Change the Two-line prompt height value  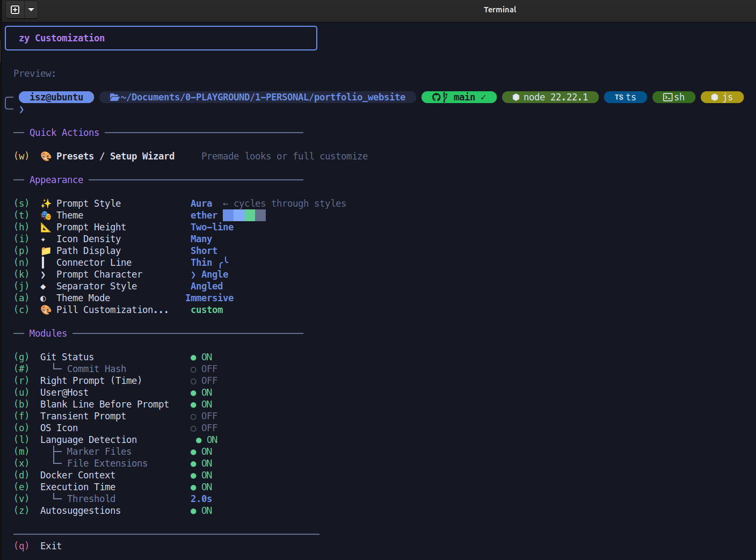click(212, 227)
